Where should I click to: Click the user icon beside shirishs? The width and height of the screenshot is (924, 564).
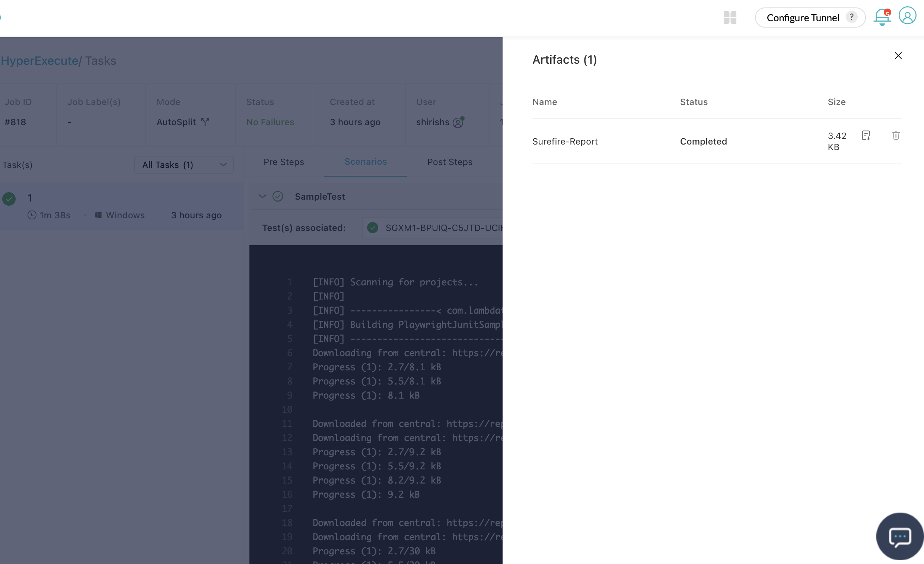coord(458,122)
